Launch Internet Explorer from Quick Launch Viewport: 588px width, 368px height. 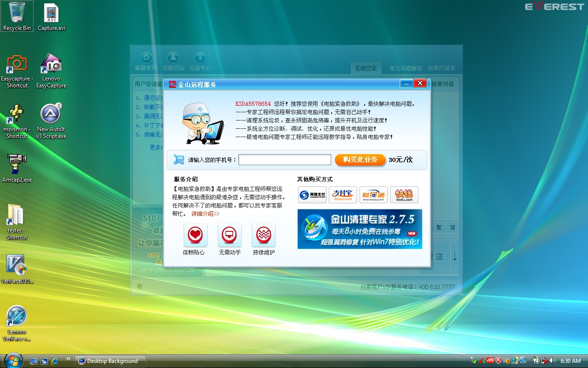[55, 361]
